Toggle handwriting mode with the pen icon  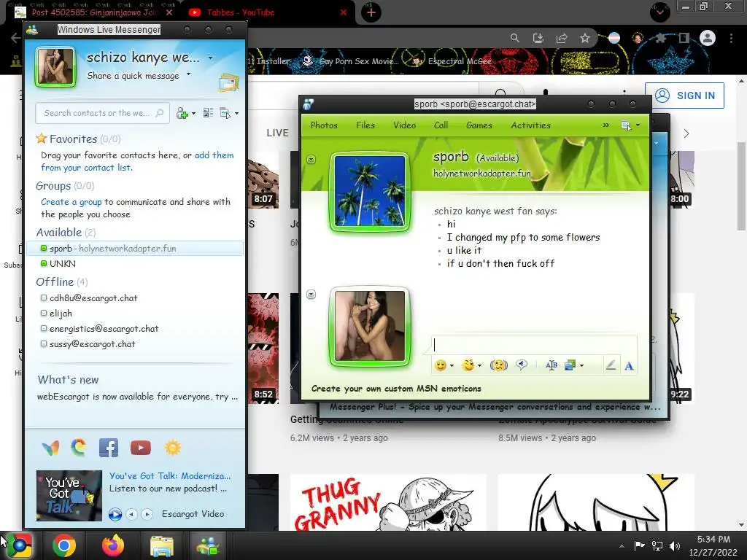pos(611,365)
